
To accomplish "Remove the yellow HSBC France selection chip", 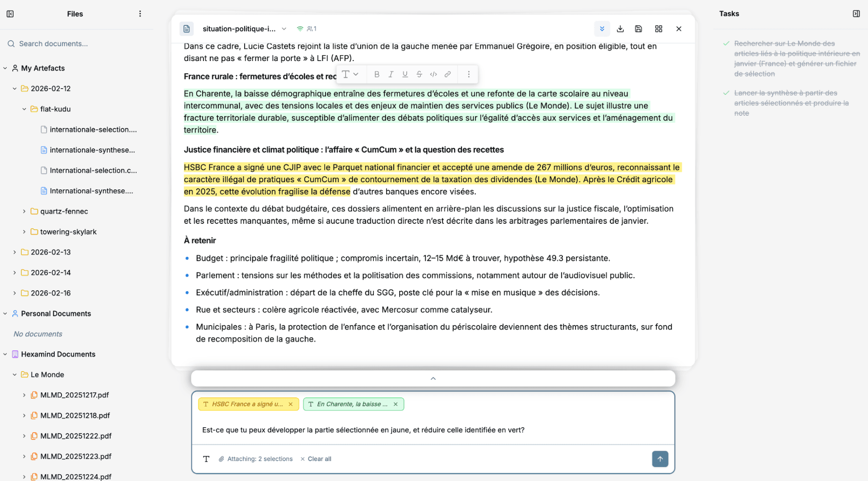I will [x=291, y=404].
